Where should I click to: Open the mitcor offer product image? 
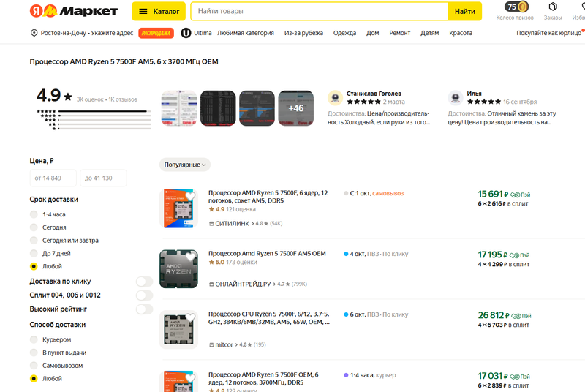tap(178, 330)
